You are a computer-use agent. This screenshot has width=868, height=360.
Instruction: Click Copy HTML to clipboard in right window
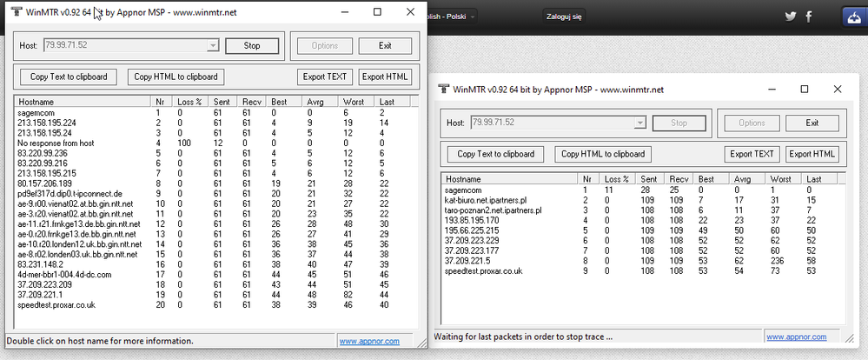[603, 154]
